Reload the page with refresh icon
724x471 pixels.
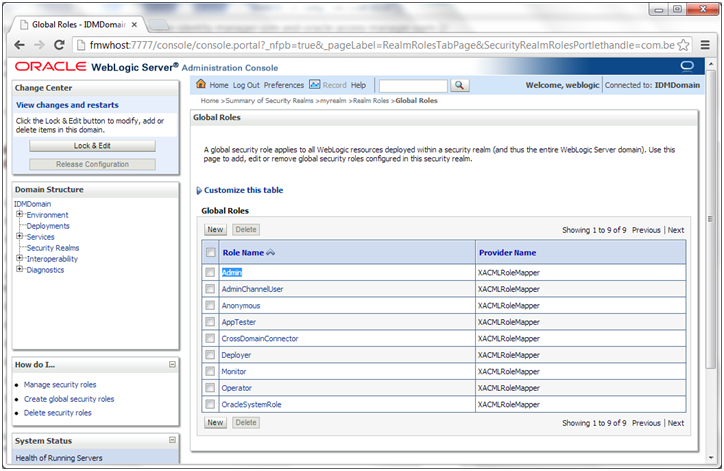pos(59,45)
